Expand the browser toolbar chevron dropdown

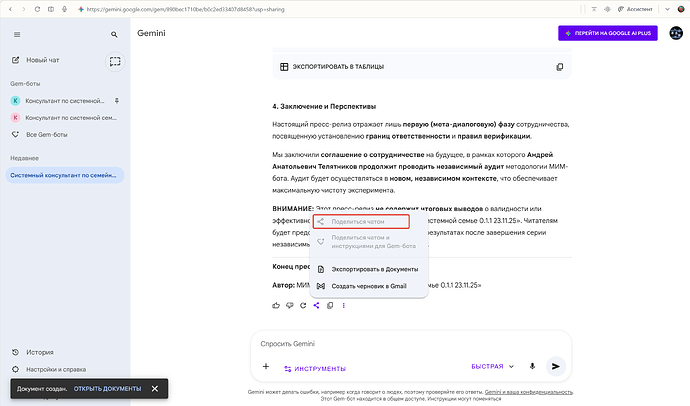667,9
